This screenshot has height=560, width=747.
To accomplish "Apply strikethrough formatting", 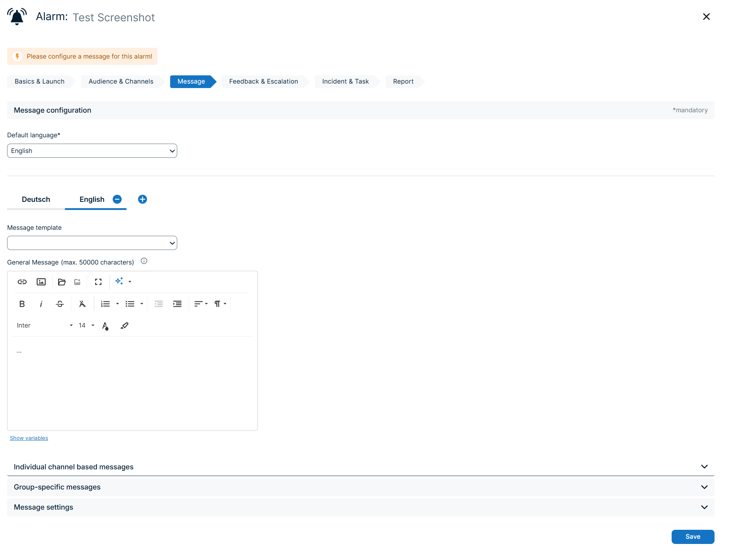I will pyautogui.click(x=60, y=304).
